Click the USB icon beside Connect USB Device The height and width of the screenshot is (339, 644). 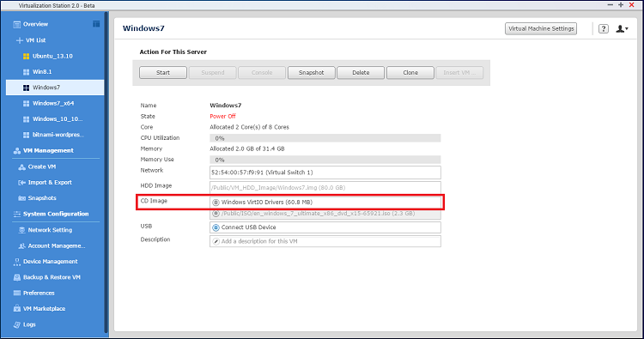216,227
